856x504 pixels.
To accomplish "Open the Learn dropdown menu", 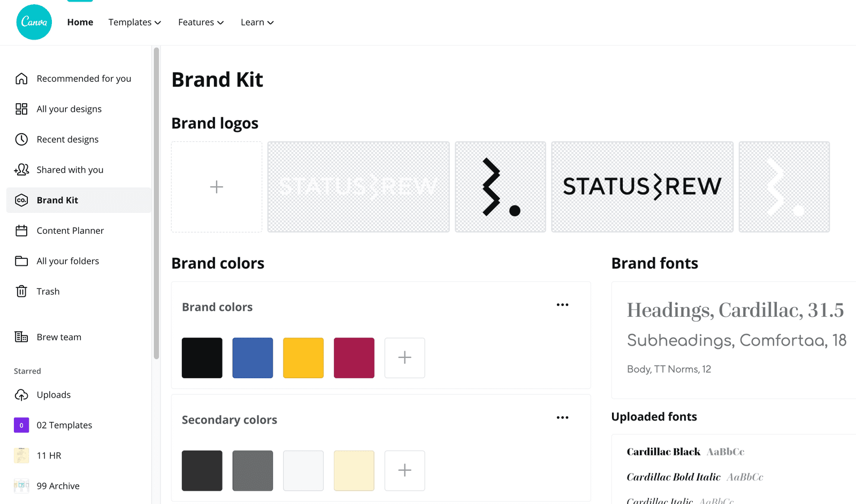I will [x=257, y=22].
